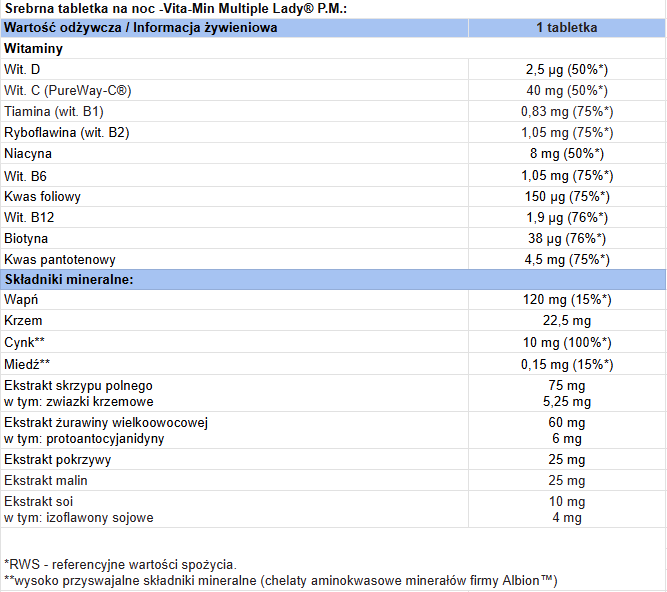Select the Ekstrakt soi value '10 mg'

coord(567,501)
